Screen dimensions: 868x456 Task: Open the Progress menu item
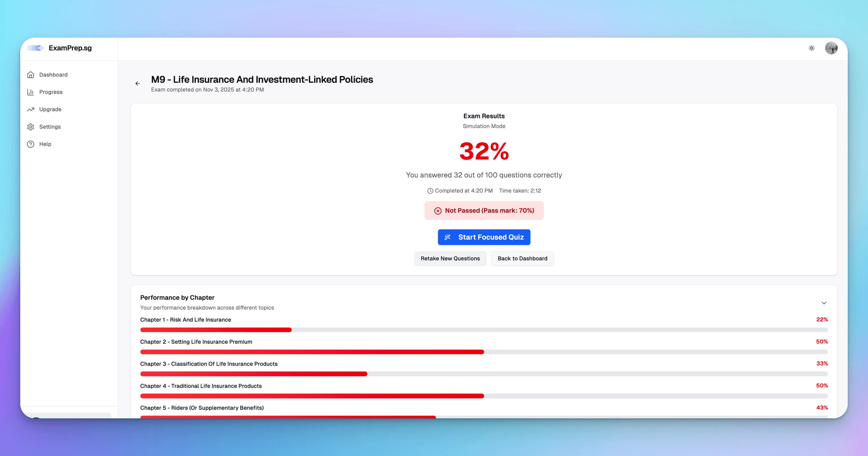(51, 92)
